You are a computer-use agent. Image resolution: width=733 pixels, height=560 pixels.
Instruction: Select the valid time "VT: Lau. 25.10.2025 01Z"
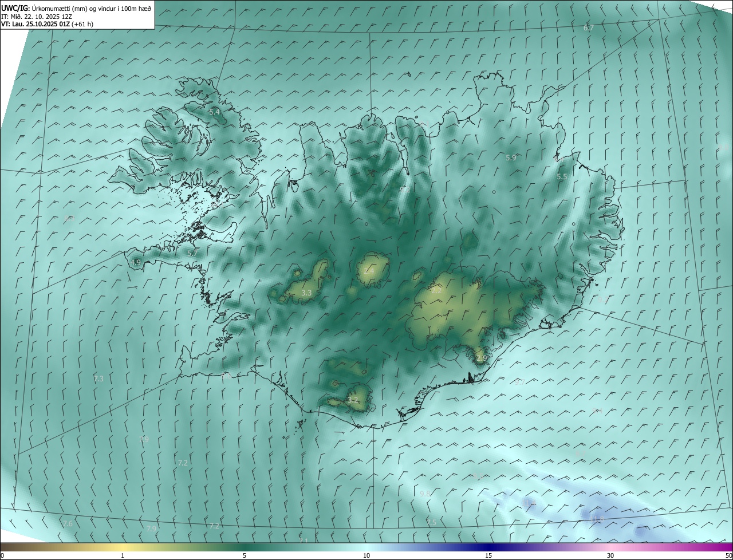tap(36, 24)
